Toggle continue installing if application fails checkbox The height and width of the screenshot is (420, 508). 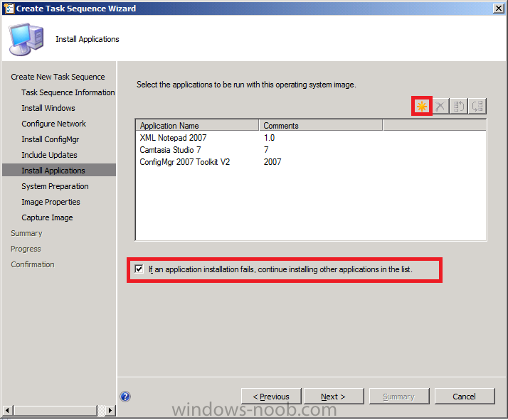(139, 269)
